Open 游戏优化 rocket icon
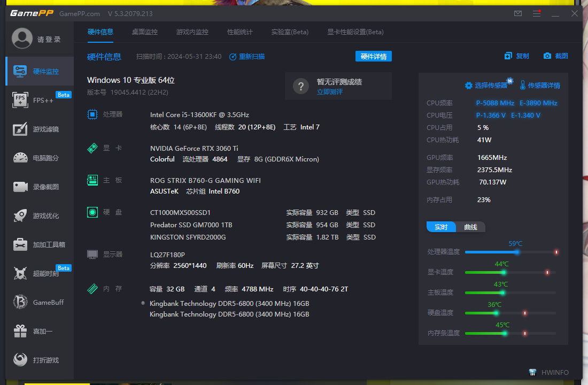Image resolution: width=588 pixels, height=385 pixels. (20, 215)
